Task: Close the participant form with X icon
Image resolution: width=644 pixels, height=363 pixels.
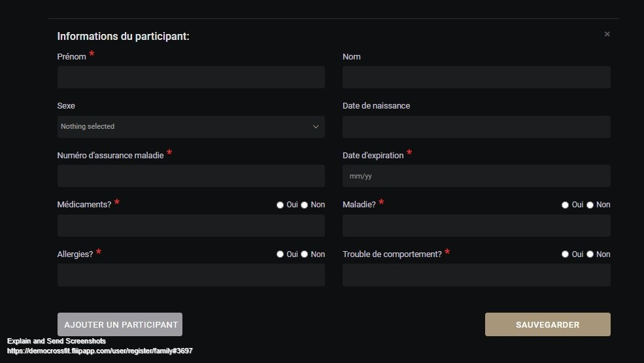Action: coord(607,34)
